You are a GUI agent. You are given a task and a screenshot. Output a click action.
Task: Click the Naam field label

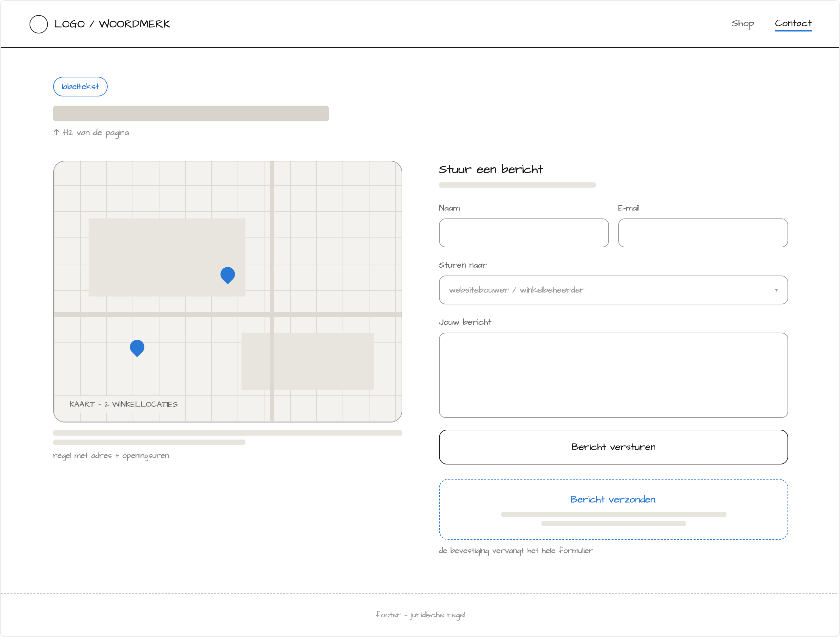pyautogui.click(x=449, y=208)
